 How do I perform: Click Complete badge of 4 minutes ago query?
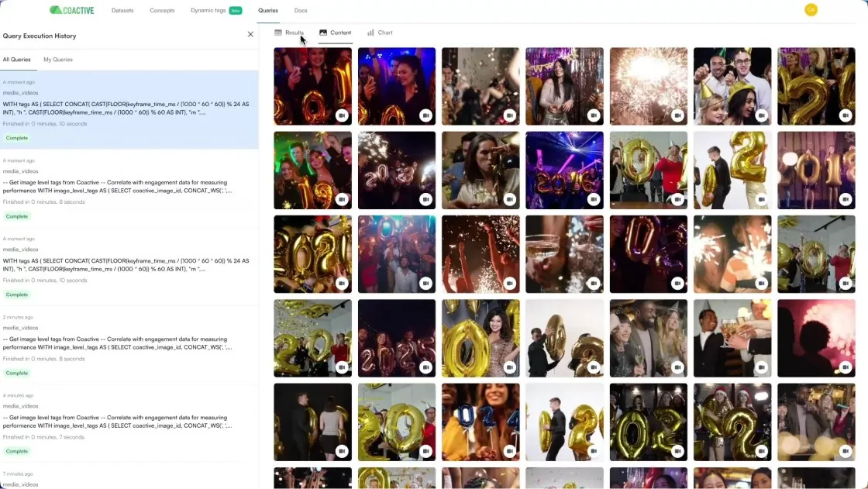pos(16,451)
